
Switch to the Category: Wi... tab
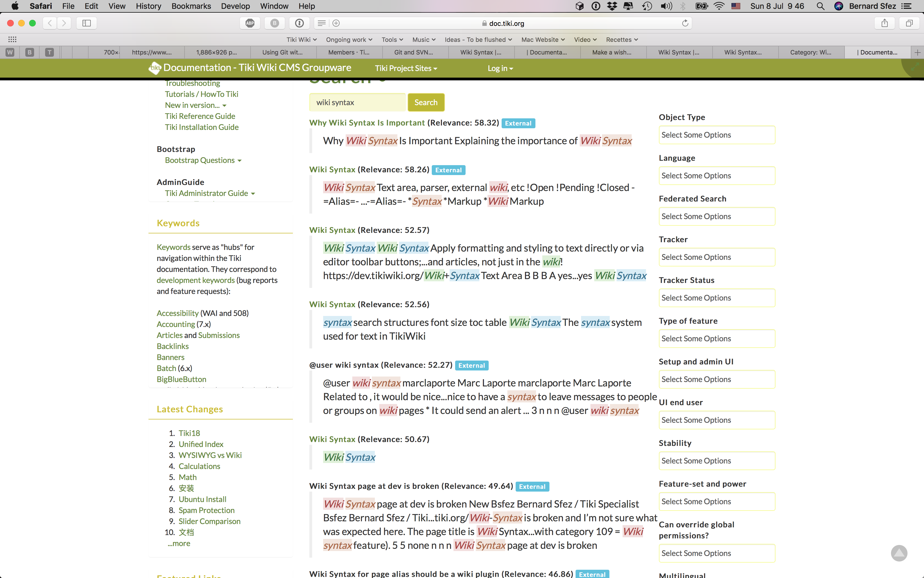(x=811, y=52)
